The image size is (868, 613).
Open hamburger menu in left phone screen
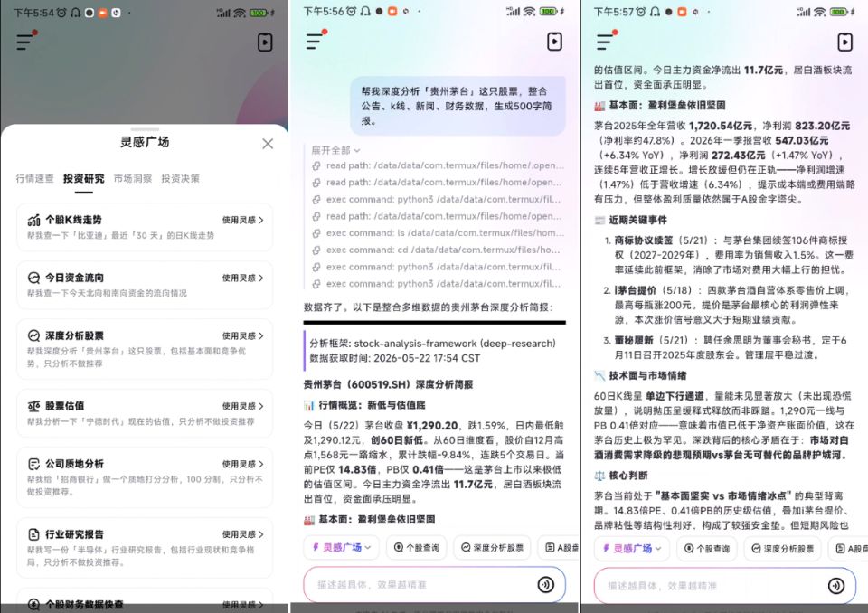coord(25,42)
